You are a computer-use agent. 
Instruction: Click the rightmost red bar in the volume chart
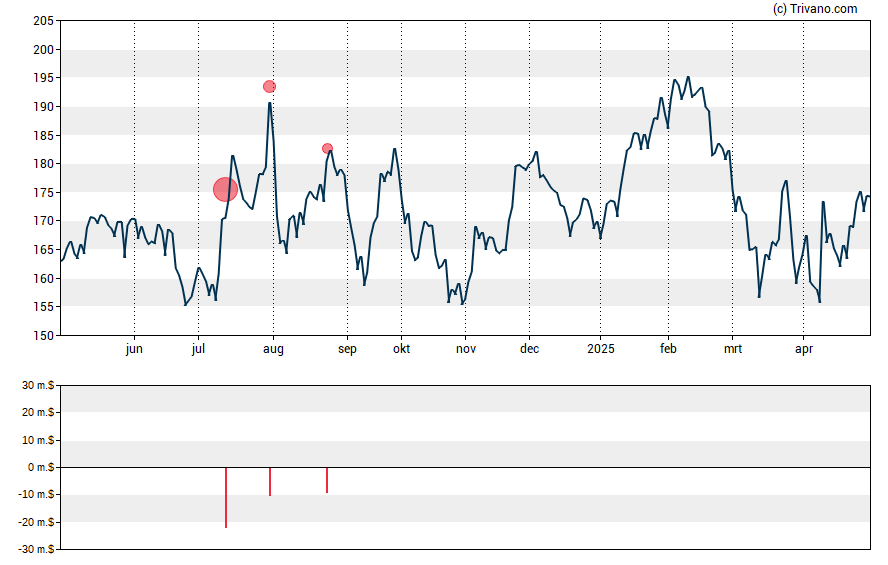click(x=327, y=480)
